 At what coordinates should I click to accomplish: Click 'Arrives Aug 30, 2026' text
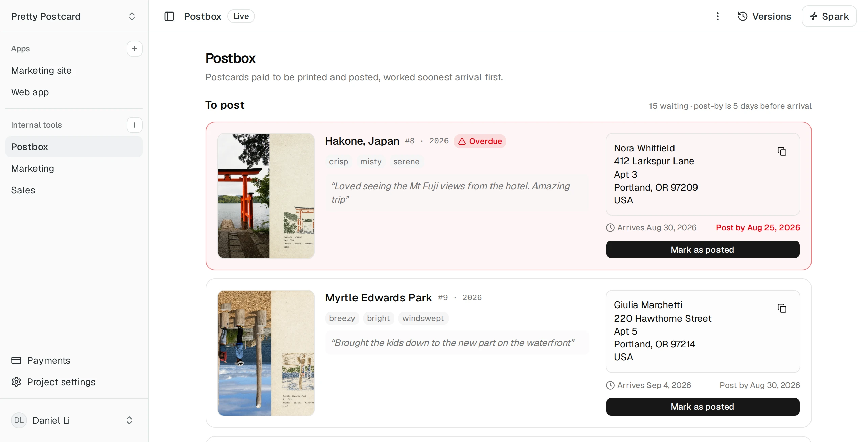pos(657,228)
